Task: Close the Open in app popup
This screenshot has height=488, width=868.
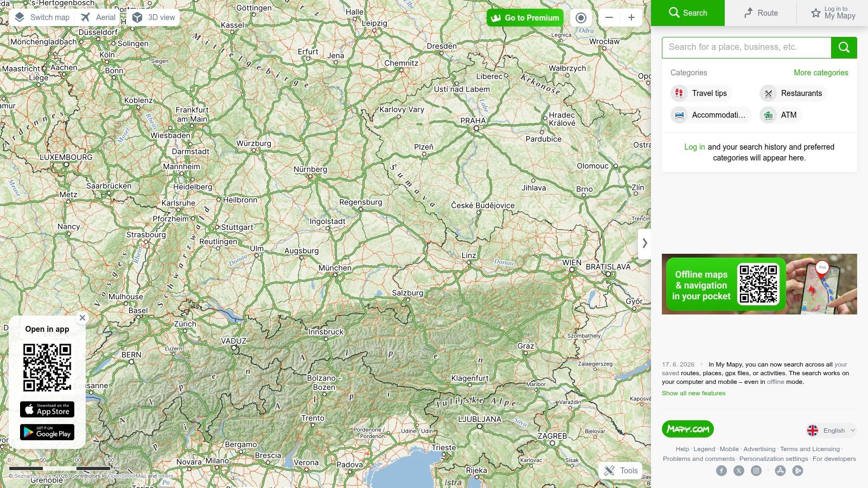Action: (x=82, y=318)
